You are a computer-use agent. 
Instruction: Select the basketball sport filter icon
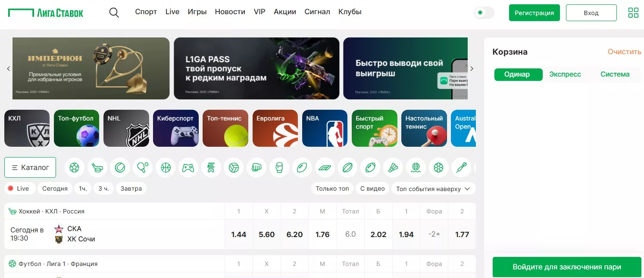click(166, 167)
